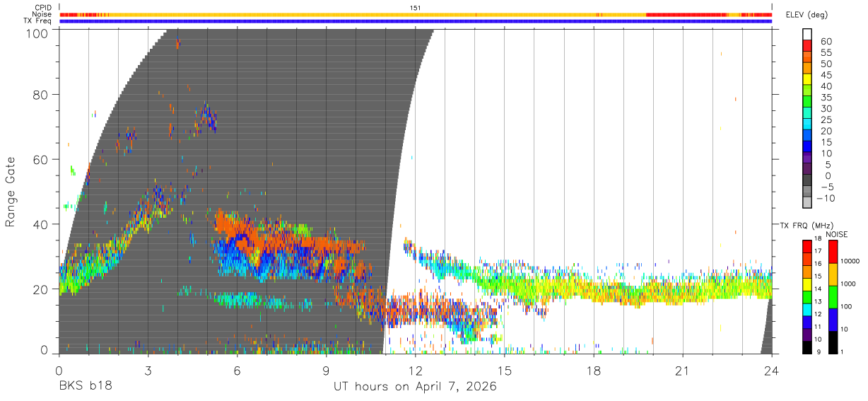Click the 10000 label on NOISE colorbar
The height and width of the screenshot is (401, 868).
(x=850, y=260)
